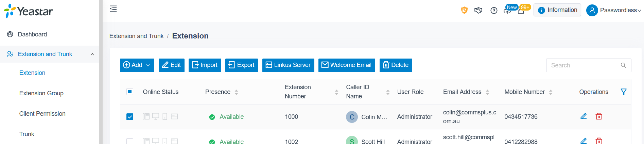
Task: Click the Welcome Email button
Action: (347, 65)
